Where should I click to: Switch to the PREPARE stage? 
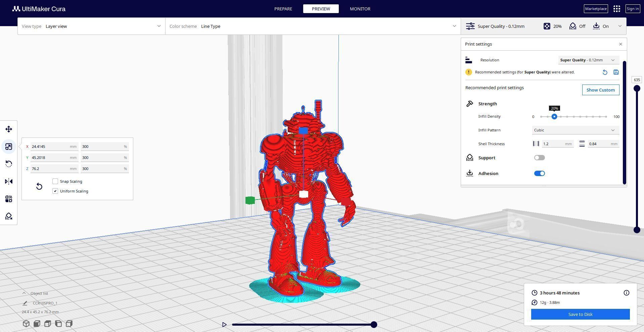click(283, 9)
